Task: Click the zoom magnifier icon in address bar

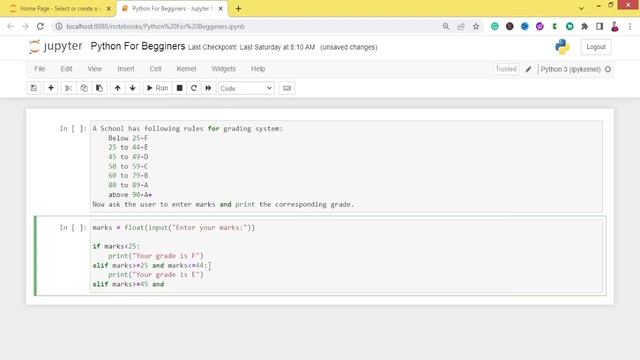Action: (446, 27)
